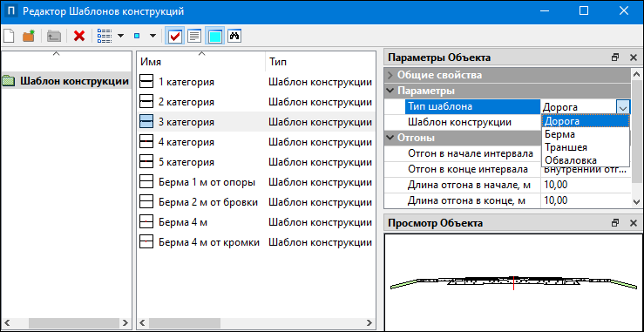Click the small blue square icon
Screen dimensions: 644x332
pos(137,36)
